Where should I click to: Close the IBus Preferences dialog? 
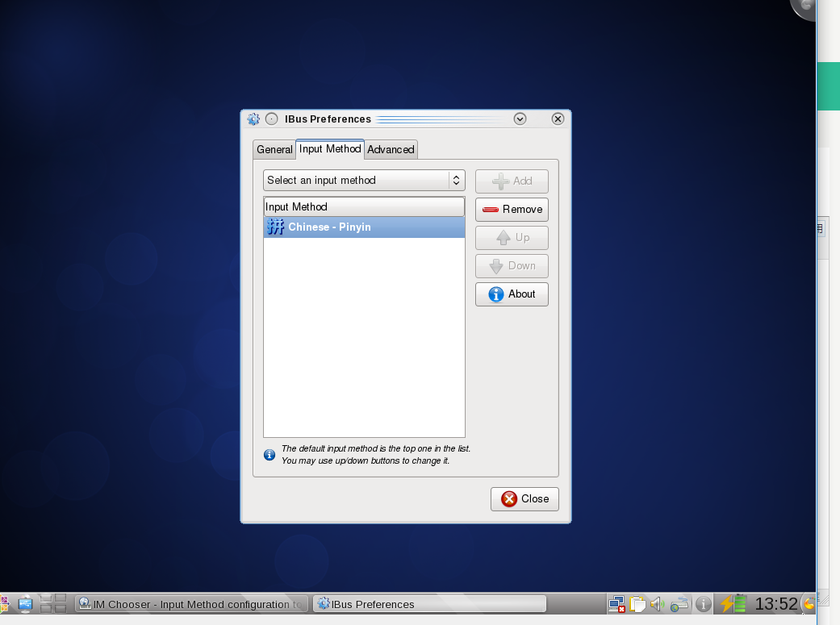pos(524,499)
